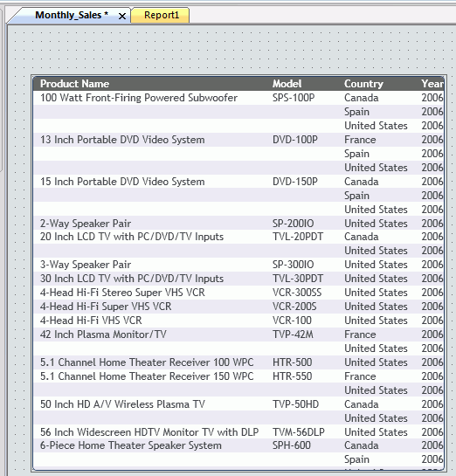
Task: Click 100 Watt Front-Firing Powered Subwoofer cell
Action: point(139,98)
